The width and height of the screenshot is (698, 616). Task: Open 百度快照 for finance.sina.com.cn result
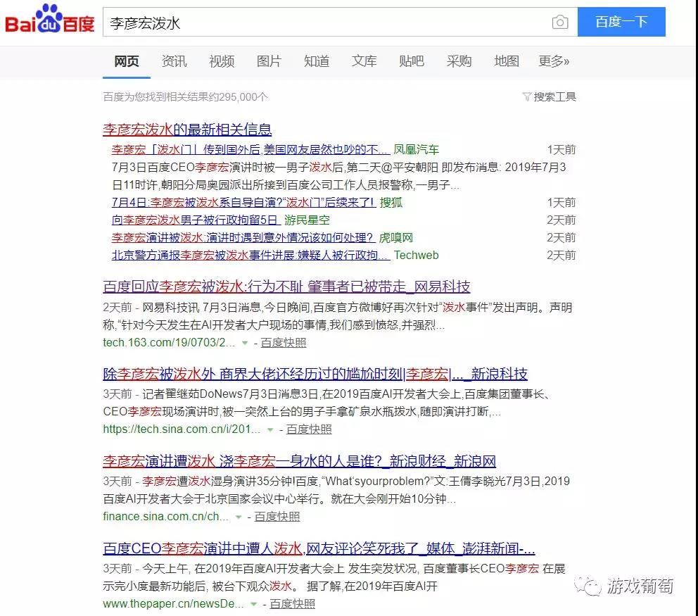coord(277,517)
